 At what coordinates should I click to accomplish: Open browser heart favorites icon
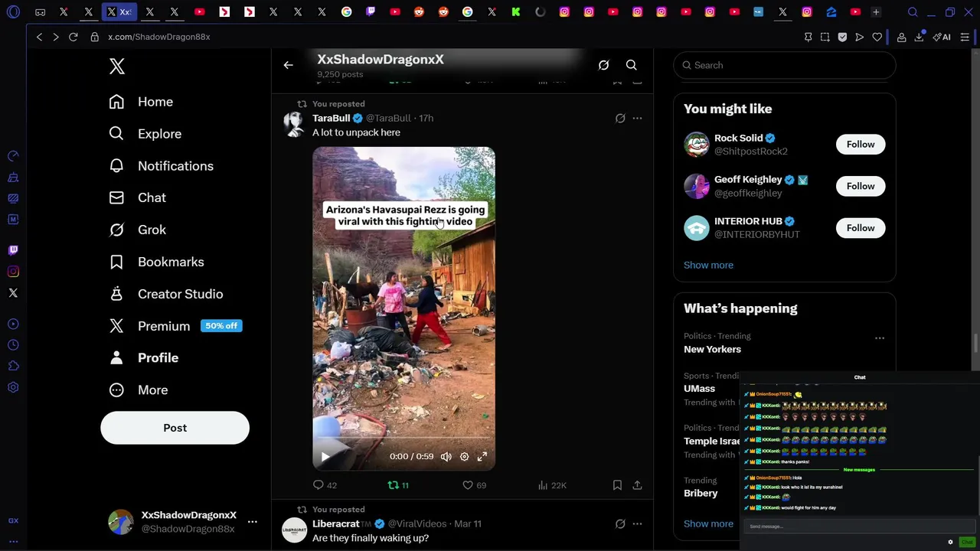point(877,37)
